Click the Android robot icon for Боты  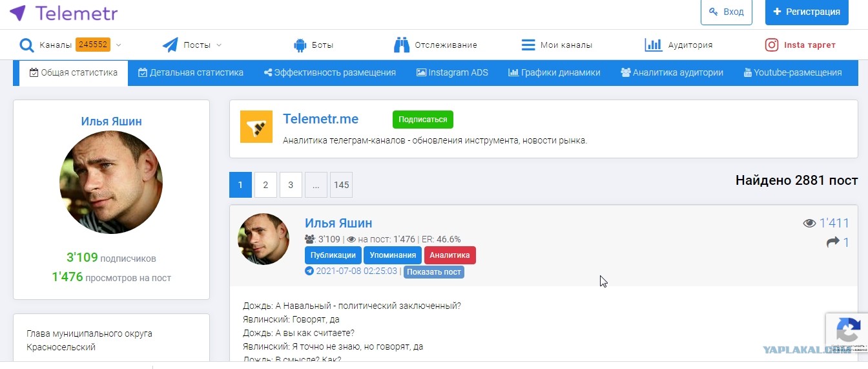300,45
